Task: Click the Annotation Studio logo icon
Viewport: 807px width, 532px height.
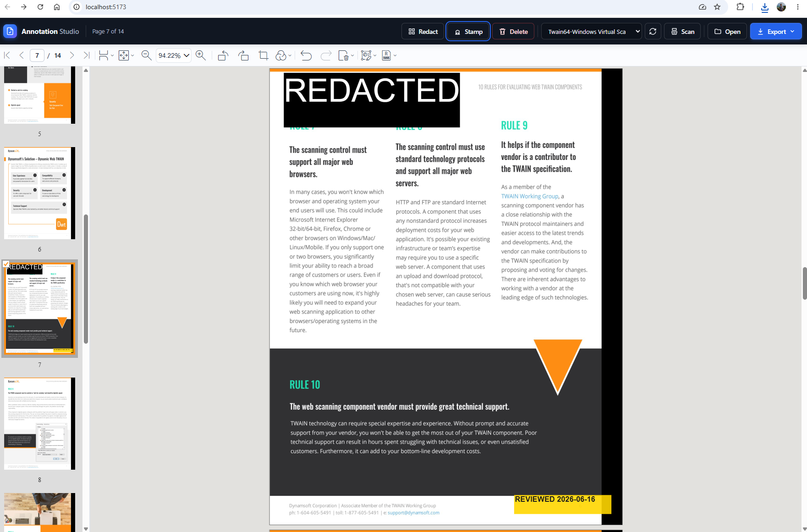Action: [10, 31]
